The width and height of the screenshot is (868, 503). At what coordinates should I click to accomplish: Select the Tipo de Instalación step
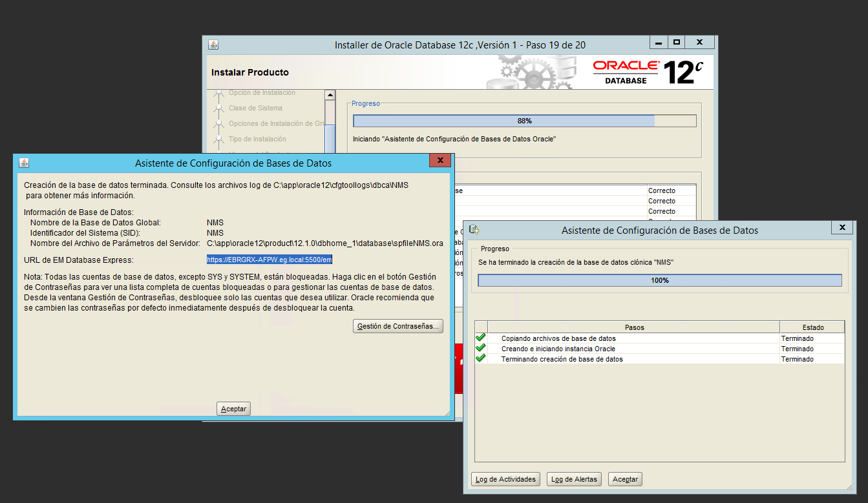257,139
